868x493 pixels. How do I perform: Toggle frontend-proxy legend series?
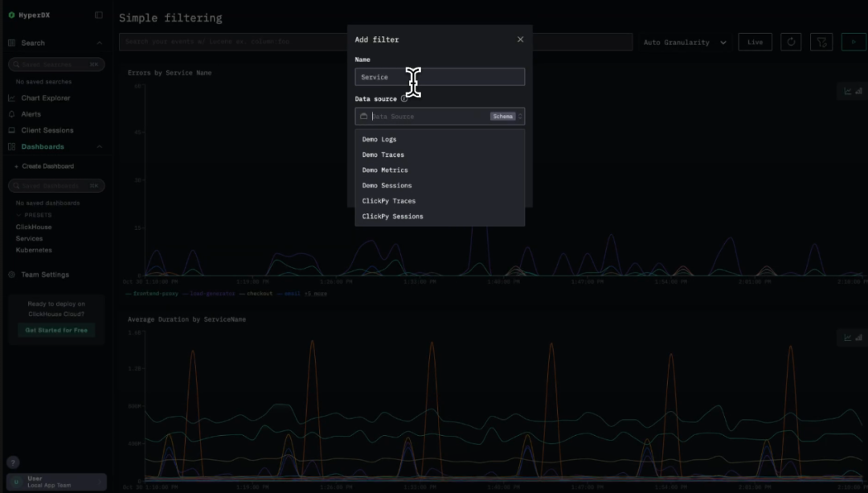coord(152,294)
